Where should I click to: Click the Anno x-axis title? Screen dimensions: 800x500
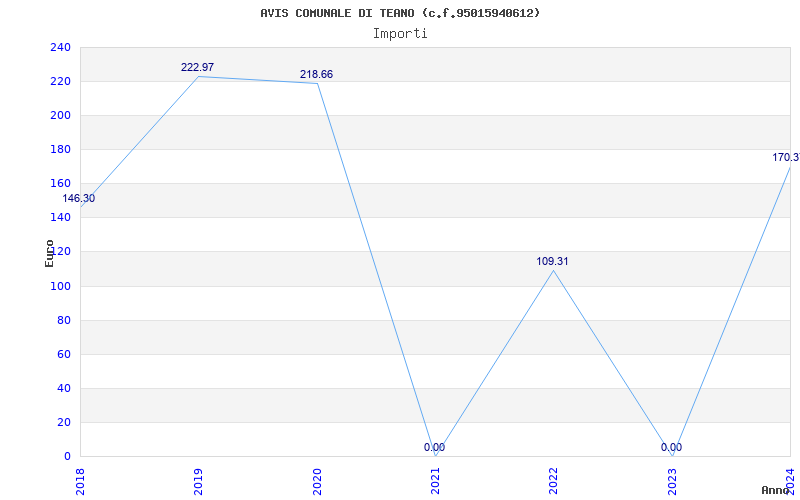[775, 490]
